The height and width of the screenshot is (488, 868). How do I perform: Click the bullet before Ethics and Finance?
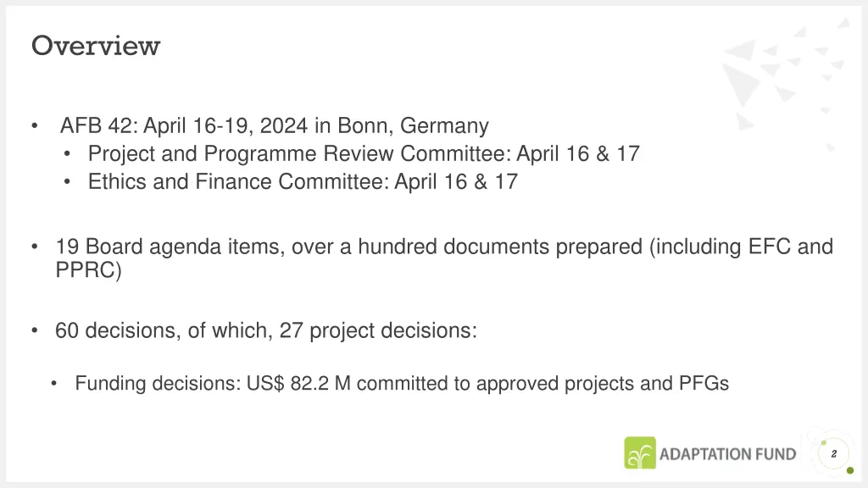coord(67,182)
